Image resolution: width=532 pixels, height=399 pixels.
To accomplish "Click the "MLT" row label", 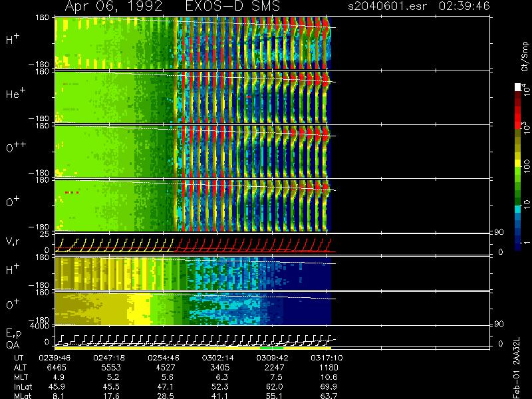I will point(21,377).
